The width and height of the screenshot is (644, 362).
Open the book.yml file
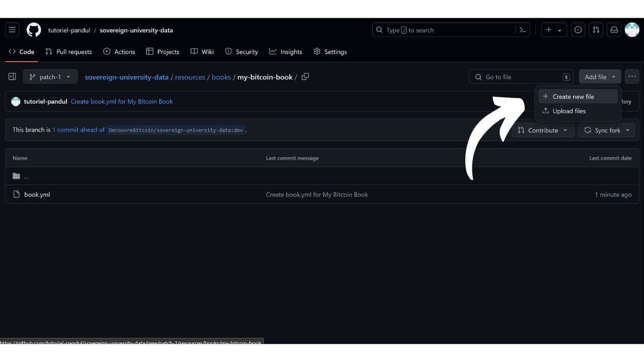pyautogui.click(x=37, y=195)
